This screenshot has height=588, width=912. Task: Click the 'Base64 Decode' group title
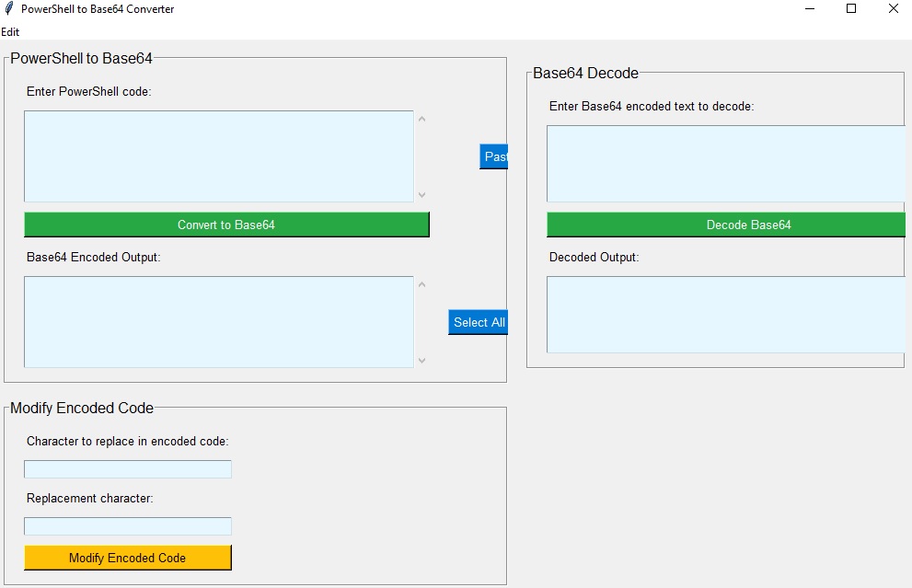tap(585, 73)
